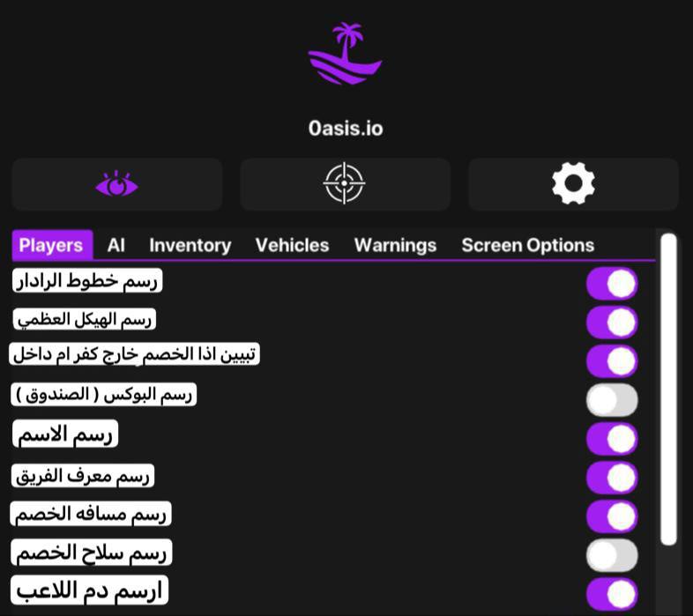Disable رسم معرف الفريق toggle

pos(612,477)
